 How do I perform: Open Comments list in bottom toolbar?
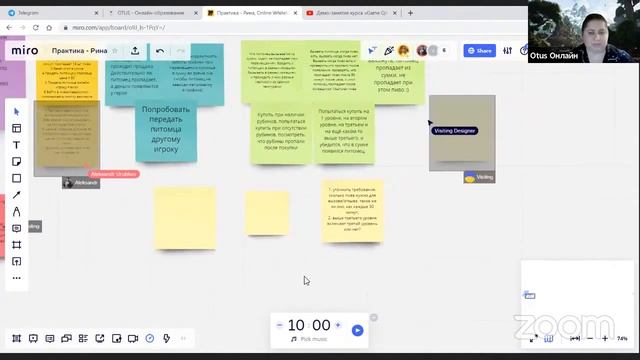(x=50, y=338)
